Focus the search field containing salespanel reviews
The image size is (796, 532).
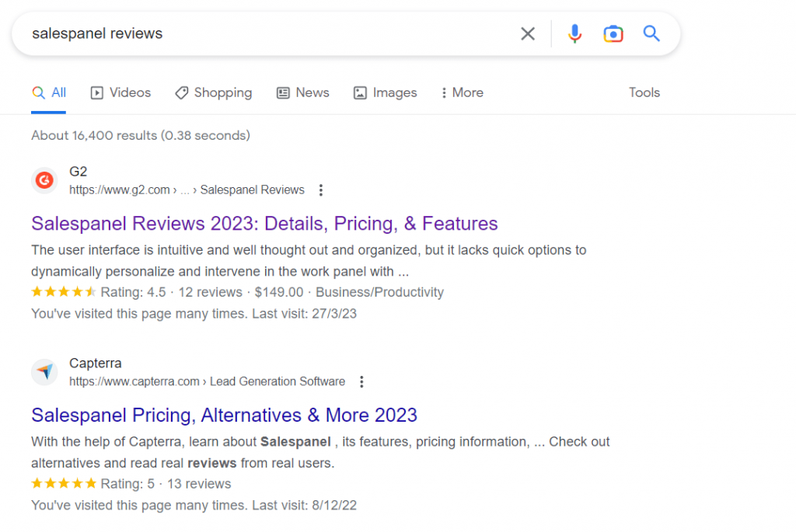[269, 34]
